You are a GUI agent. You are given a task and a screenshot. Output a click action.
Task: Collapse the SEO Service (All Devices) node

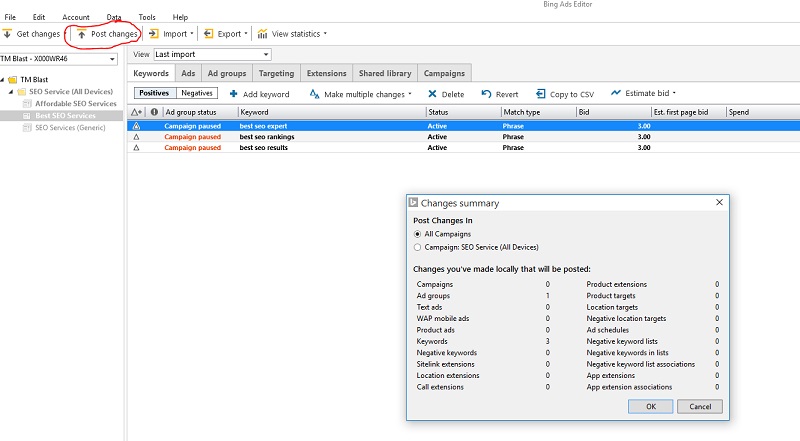point(11,92)
